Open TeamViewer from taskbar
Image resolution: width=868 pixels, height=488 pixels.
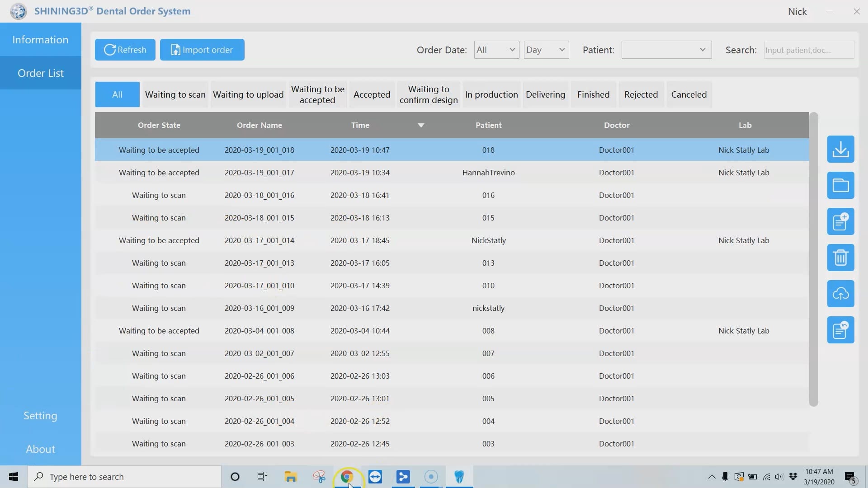point(375,477)
